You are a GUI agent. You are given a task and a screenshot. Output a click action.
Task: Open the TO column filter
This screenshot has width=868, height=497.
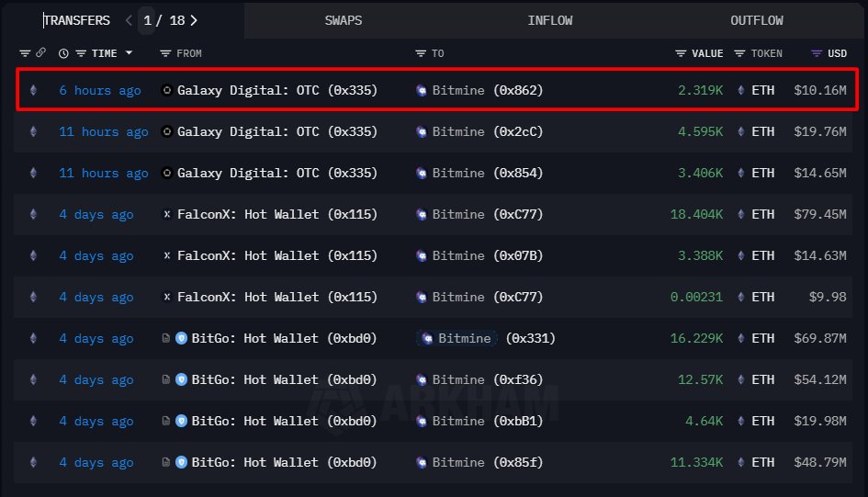tap(421, 53)
